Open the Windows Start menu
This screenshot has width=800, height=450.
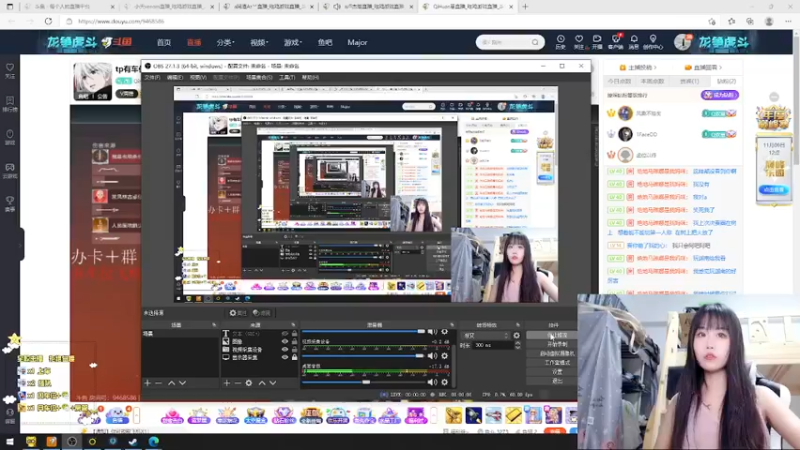[10, 442]
